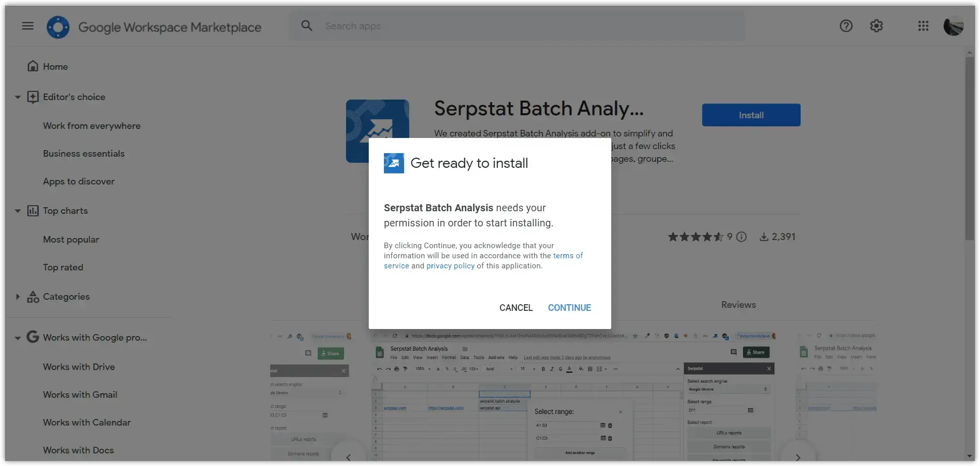
Task: Click the Serpstat icon in dialog header
Action: pos(394,163)
